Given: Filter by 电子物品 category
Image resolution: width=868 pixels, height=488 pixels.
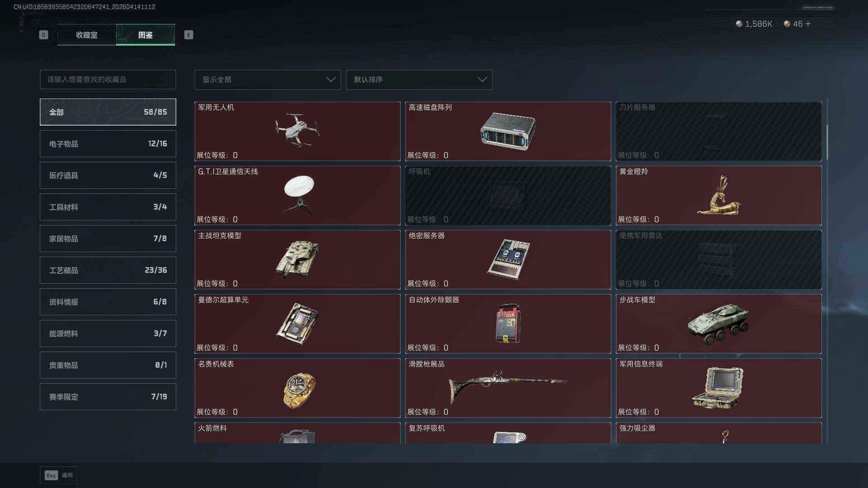Looking at the screenshot, I should pos(108,144).
